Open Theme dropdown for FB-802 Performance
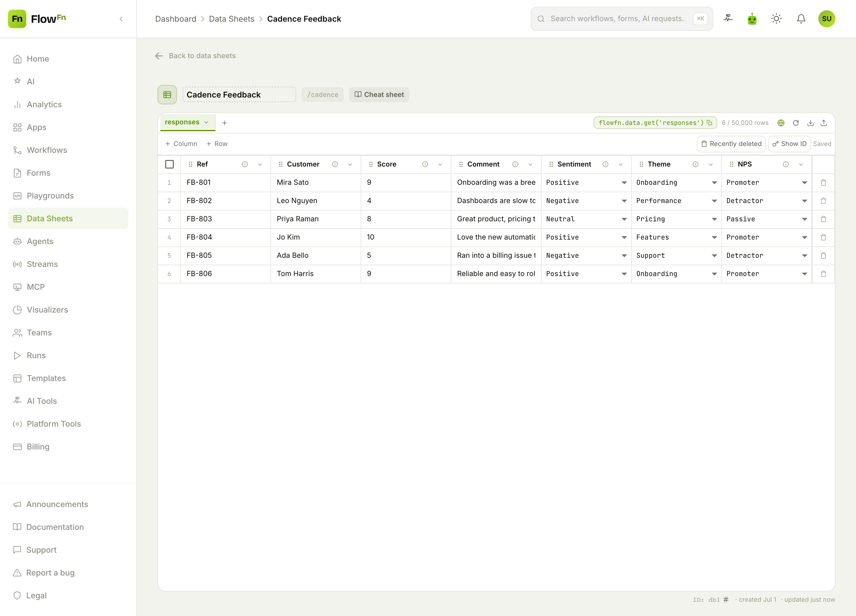Viewport: 856px width, 616px height. (x=676, y=201)
